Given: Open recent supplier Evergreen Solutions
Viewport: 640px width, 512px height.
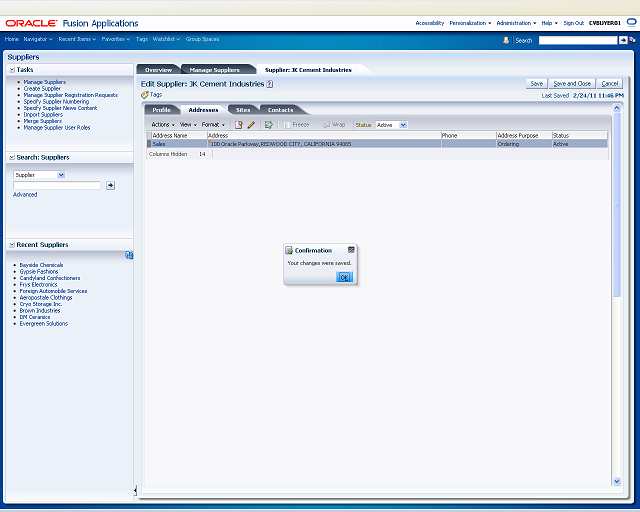Looking at the screenshot, I should (x=44, y=324).
